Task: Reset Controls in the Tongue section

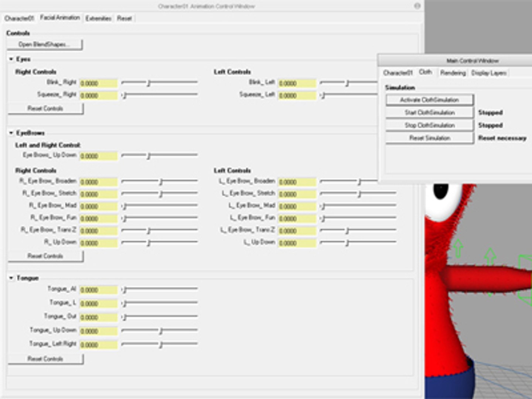Action: [45, 359]
